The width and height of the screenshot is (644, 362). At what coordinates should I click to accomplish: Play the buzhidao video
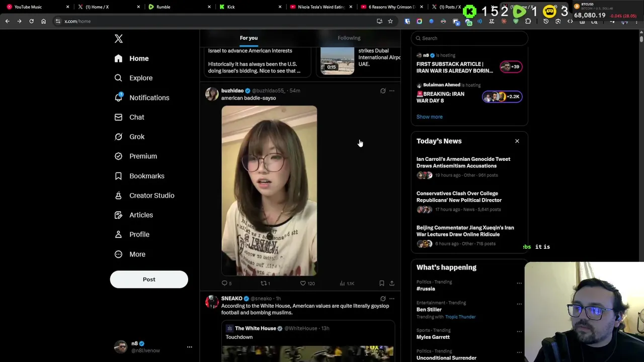(269, 191)
